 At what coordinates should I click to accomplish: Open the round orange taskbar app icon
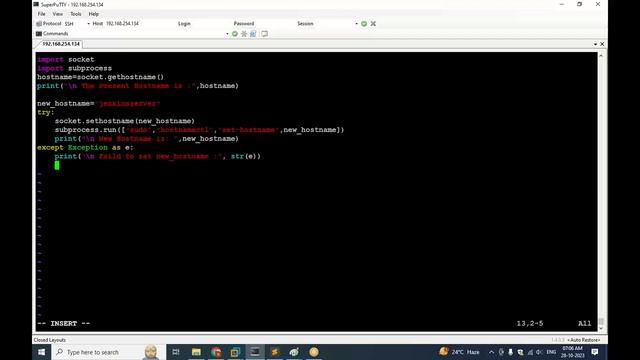314,352
